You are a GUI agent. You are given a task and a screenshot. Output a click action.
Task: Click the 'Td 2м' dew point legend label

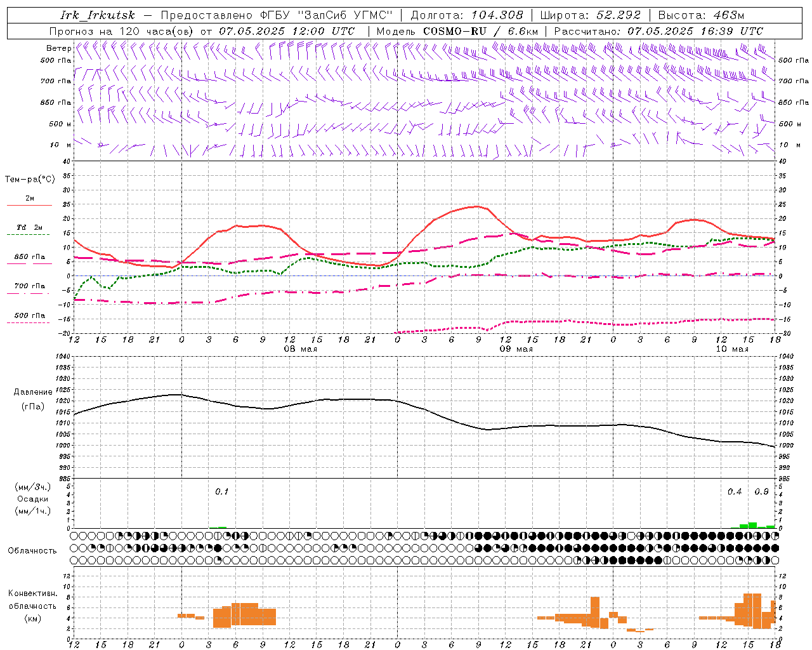click(30, 227)
